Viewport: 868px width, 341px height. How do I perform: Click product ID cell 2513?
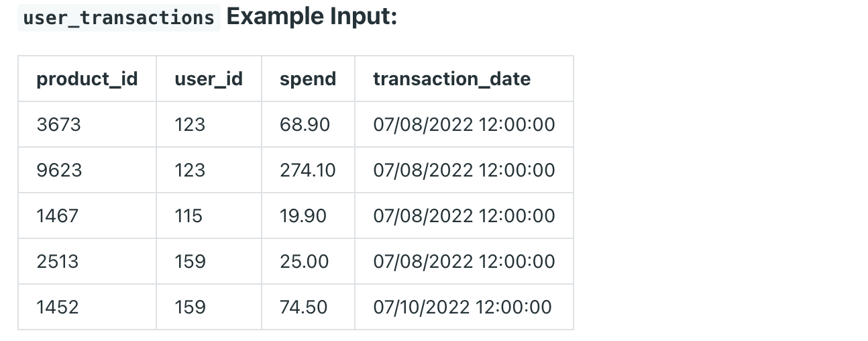(x=58, y=262)
